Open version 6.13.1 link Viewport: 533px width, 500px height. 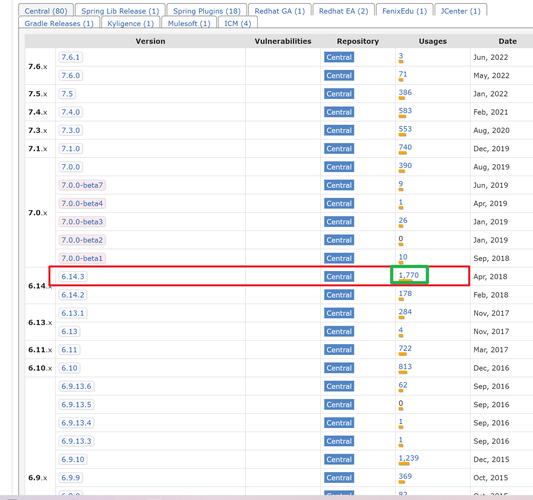73,313
